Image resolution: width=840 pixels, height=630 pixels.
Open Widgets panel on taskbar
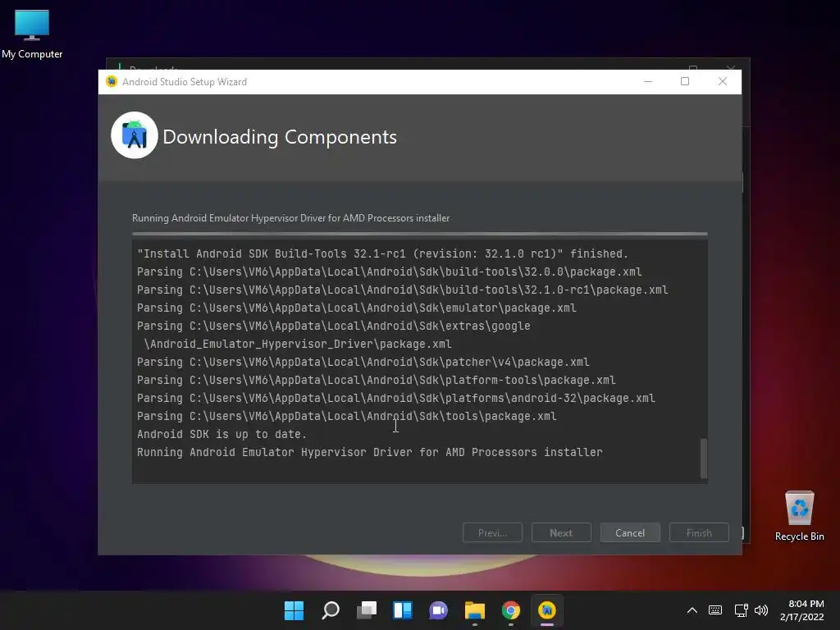[402, 610]
